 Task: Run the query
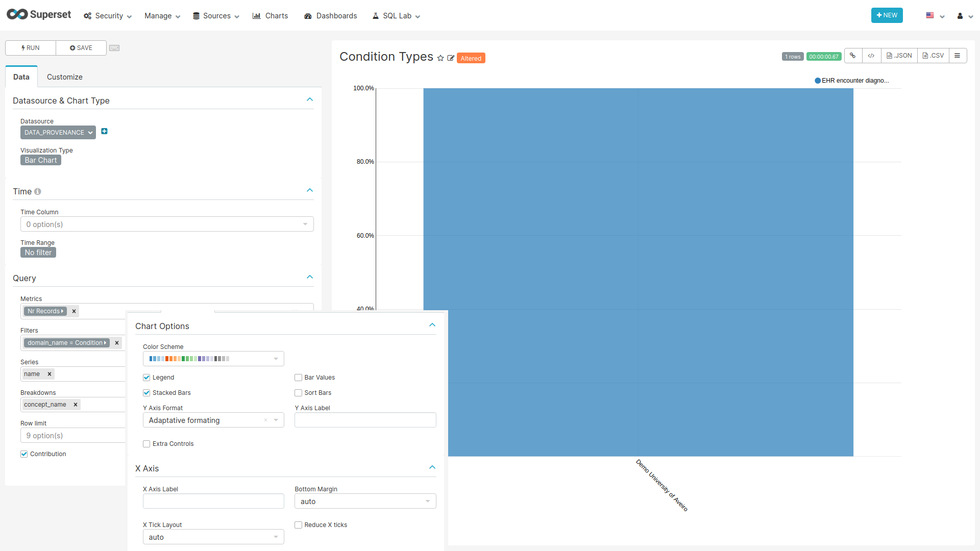(31, 48)
